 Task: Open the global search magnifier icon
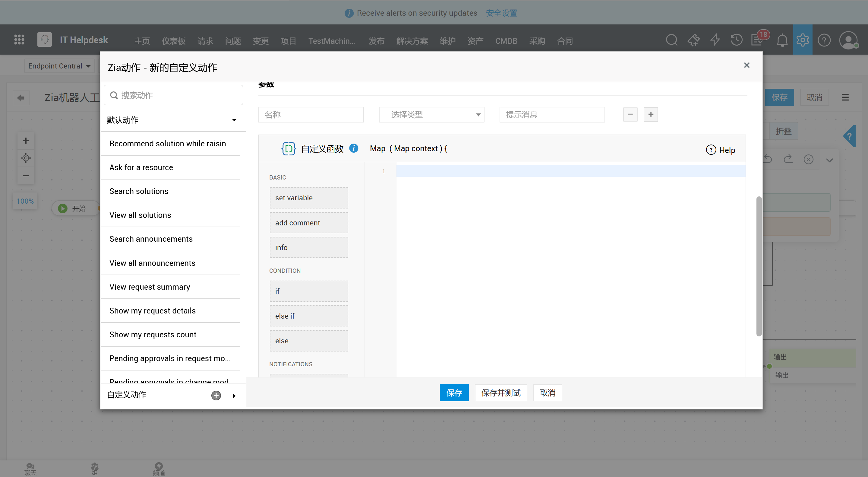point(671,40)
